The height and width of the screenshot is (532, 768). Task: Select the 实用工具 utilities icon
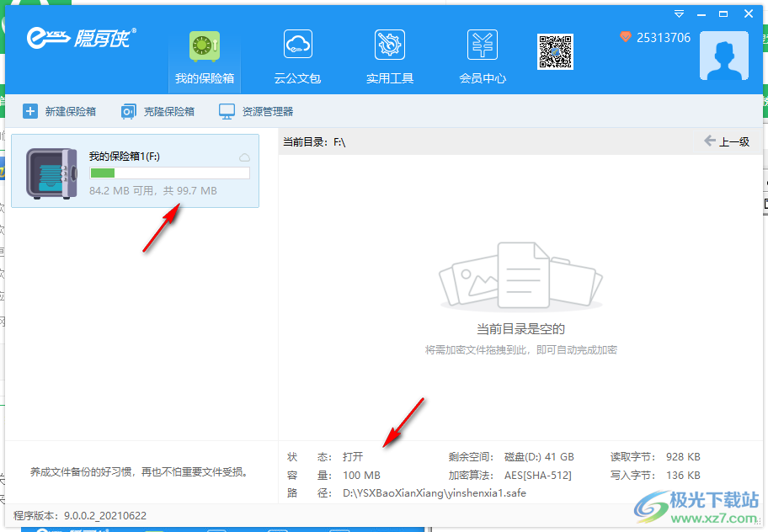pos(389,44)
